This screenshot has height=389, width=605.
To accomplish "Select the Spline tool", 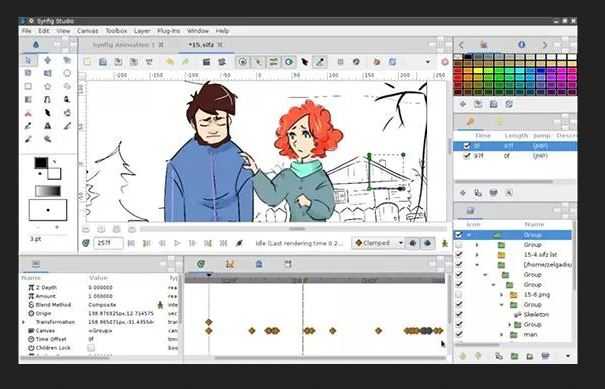I will [x=47, y=100].
